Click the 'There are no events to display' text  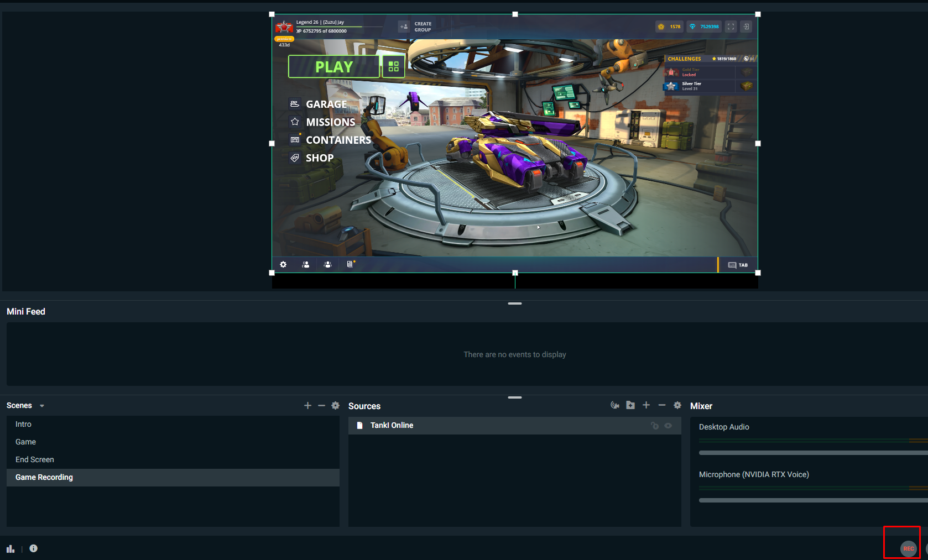pos(515,354)
